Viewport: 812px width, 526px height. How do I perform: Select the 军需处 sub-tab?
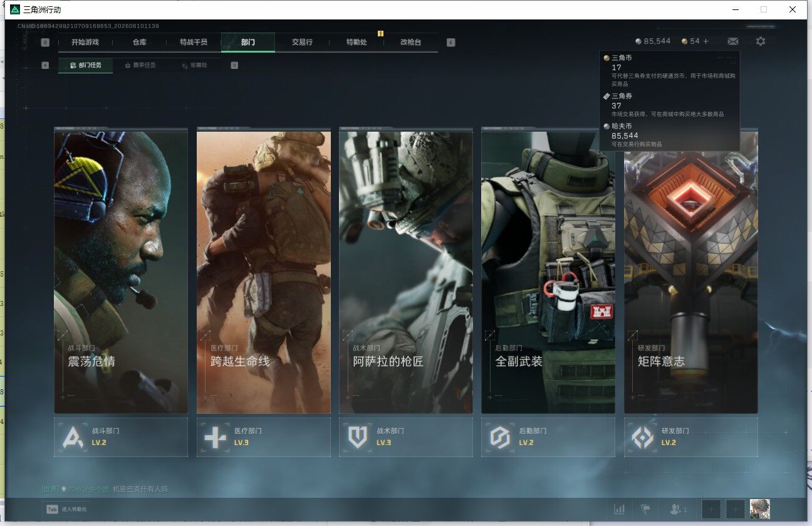[x=195, y=65]
